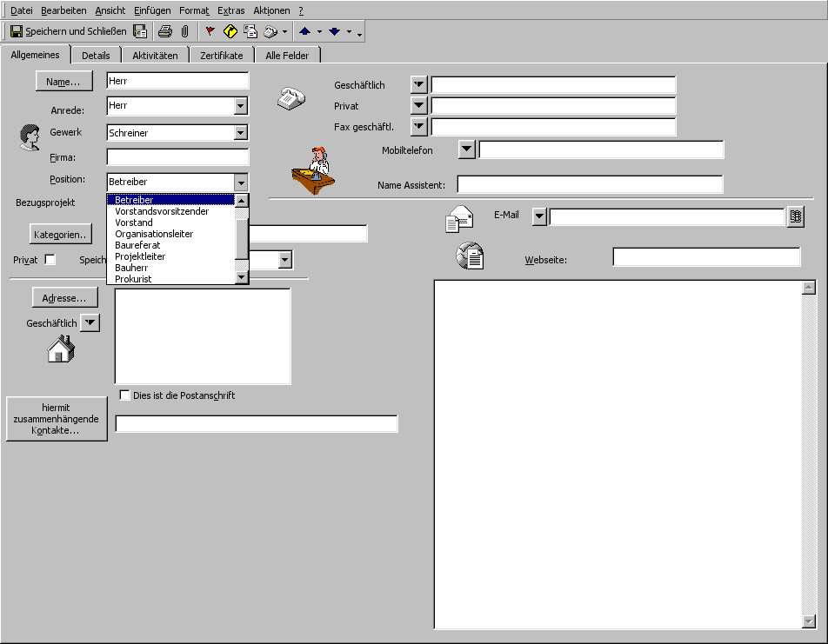Click the print icon in the toolbar
Image resolution: width=828 pixels, height=644 pixels.
click(164, 31)
